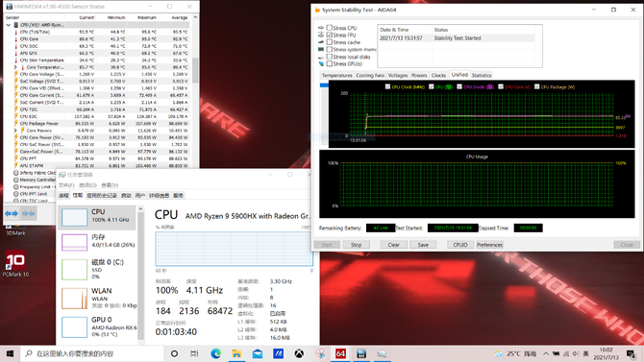Image resolution: width=644 pixels, height=362 pixels.
Task: Open Microsoft Edge from the taskbar
Action: (215, 353)
